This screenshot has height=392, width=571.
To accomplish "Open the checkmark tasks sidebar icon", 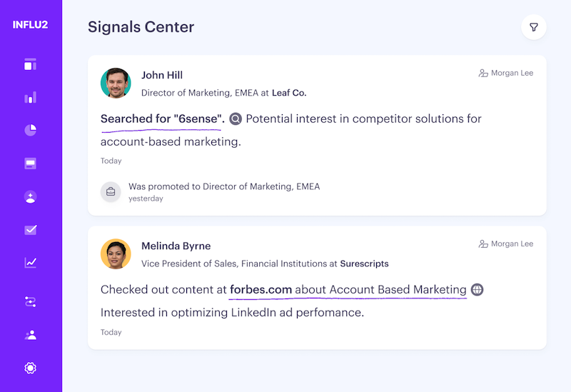I will tap(30, 230).
